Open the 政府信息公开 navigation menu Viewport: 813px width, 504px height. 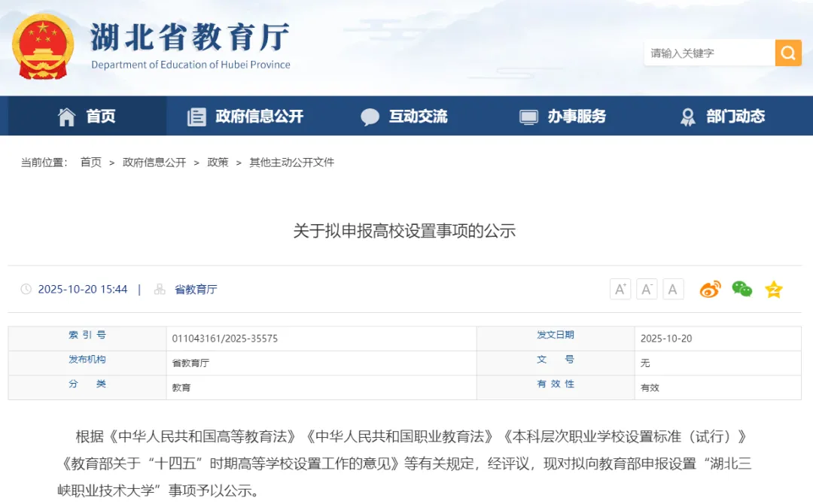coord(245,117)
